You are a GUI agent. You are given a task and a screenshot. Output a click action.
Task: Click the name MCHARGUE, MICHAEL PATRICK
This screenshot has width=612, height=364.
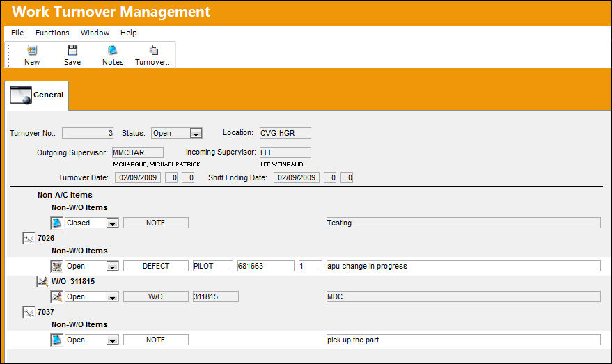click(157, 165)
